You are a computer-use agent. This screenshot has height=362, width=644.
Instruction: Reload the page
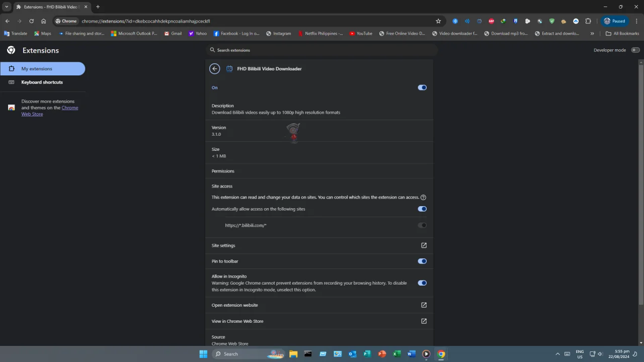(31, 21)
